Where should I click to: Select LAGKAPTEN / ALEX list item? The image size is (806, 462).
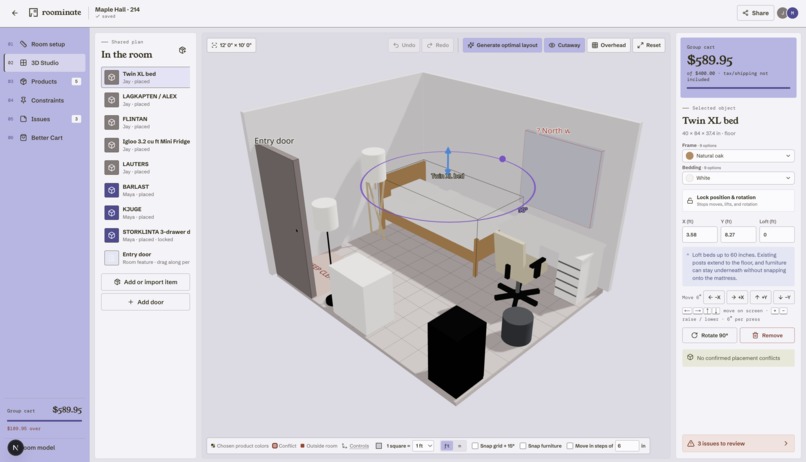click(145, 100)
